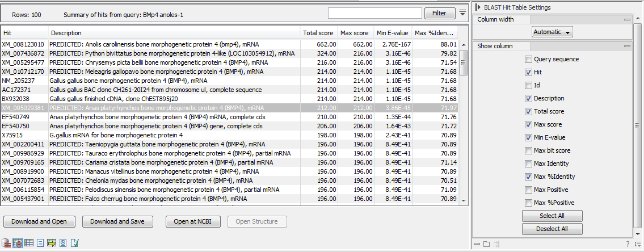This screenshot has height=252, width=644.
Task: Click the Download and Save button
Action: click(x=117, y=221)
